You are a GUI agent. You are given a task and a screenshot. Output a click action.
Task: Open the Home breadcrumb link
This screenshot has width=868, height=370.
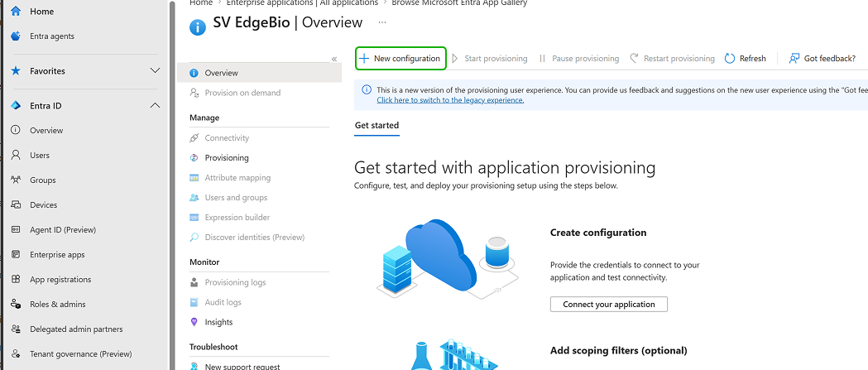(200, 2)
